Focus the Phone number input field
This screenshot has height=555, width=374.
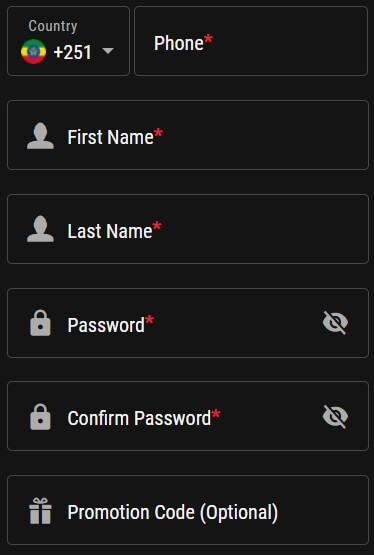point(251,41)
